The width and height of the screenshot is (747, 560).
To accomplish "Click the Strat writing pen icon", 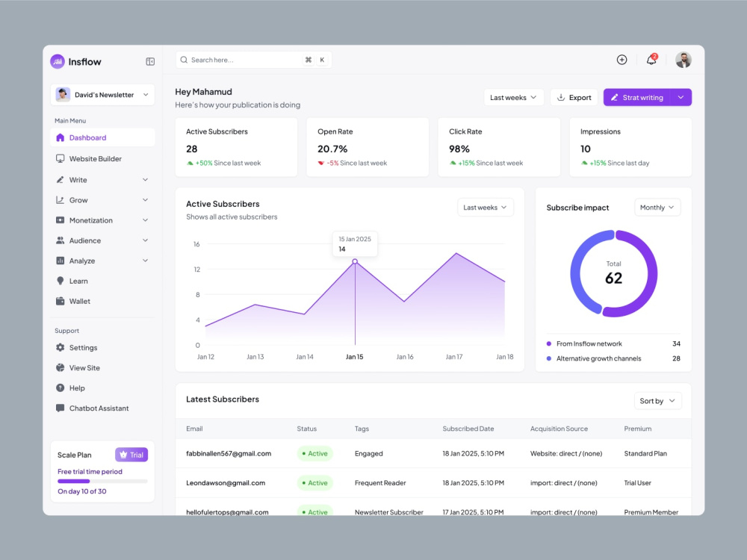I will coord(615,97).
